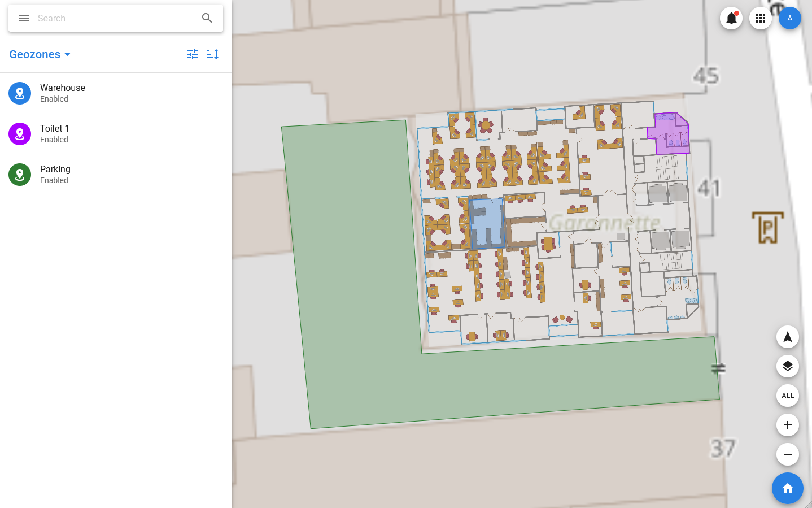
Task: Open the map layers selector
Action: click(x=788, y=366)
